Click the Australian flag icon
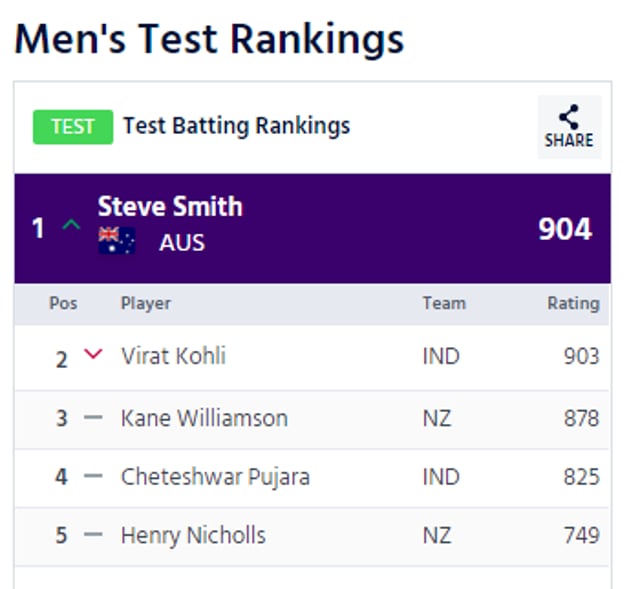The height and width of the screenshot is (589, 640). 117,240
